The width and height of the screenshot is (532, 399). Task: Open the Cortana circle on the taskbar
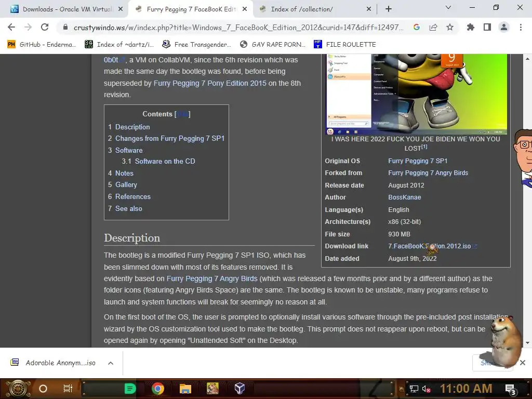pyautogui.click(x=43, y=389)
